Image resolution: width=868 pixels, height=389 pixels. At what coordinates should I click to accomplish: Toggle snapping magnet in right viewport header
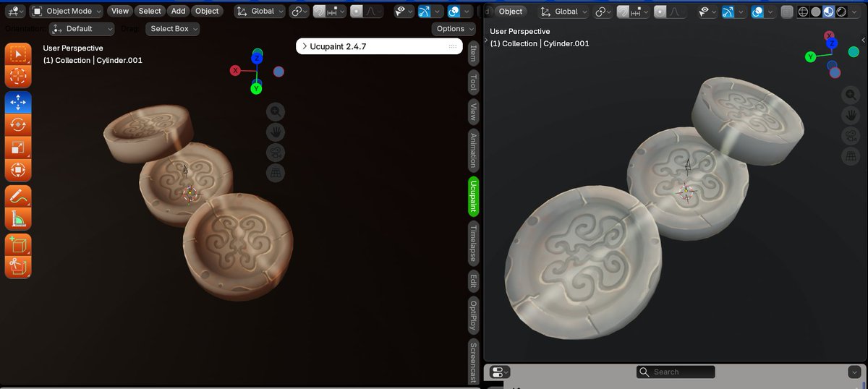624,12
